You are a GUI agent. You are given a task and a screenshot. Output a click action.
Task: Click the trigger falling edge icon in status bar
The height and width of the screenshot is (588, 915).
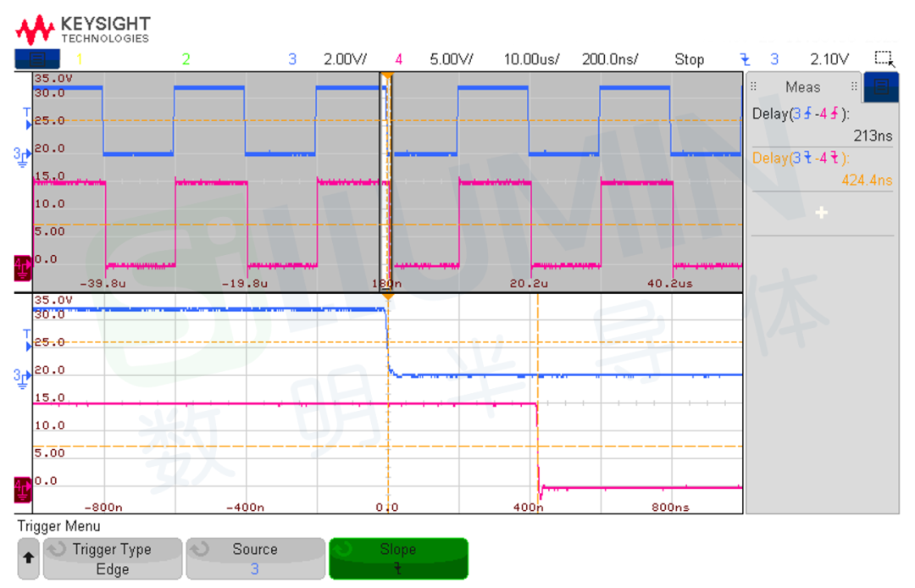[x=746, y=59]
